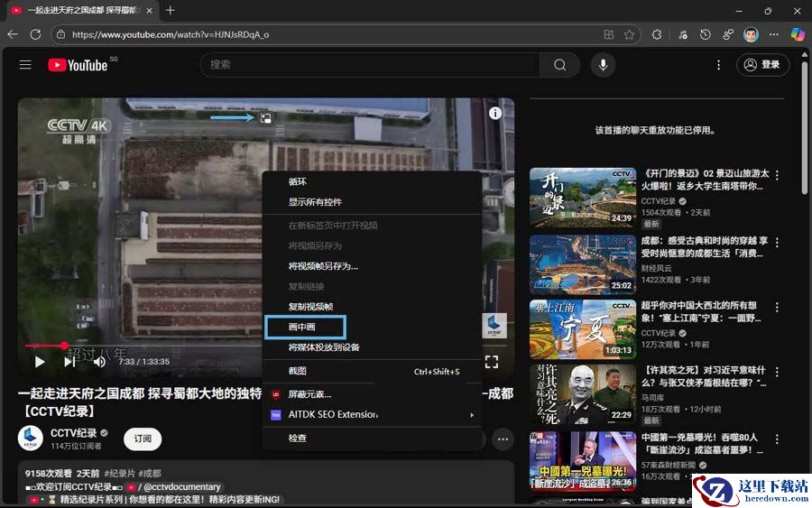Click the 订阅 subscribe button
812x508 pixels.
pos(143,439)
